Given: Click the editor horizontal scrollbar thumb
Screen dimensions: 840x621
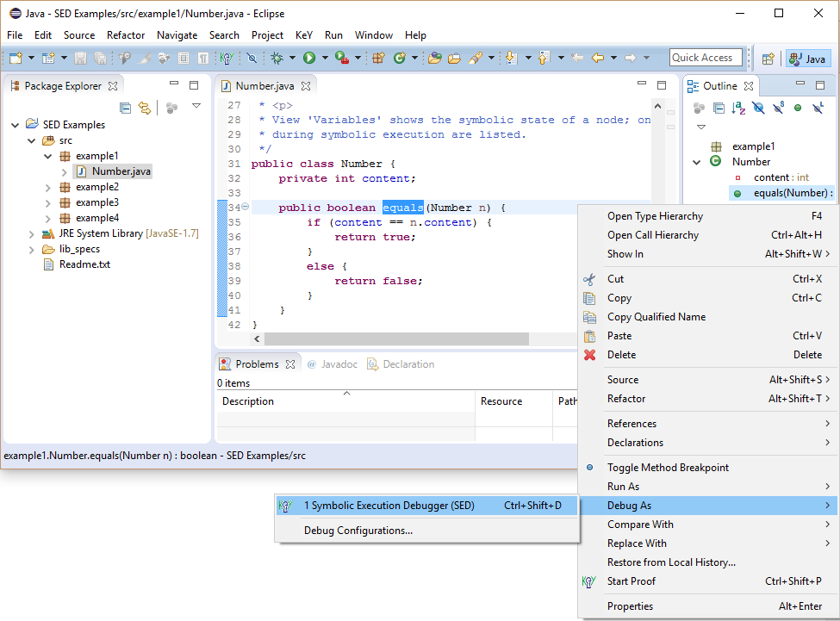Looking at the screenshot, I should coord(396,339).
